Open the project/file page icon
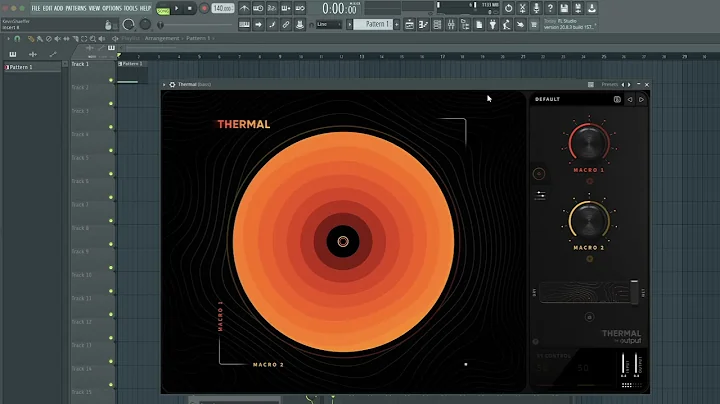 pyautogui.click(x=479, y=25)
